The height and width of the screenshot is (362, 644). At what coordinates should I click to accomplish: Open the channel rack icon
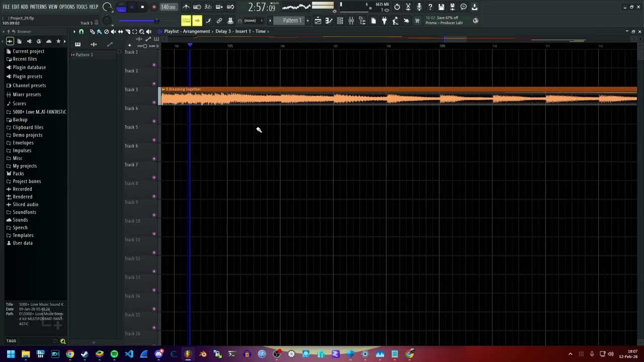point(340,21)
